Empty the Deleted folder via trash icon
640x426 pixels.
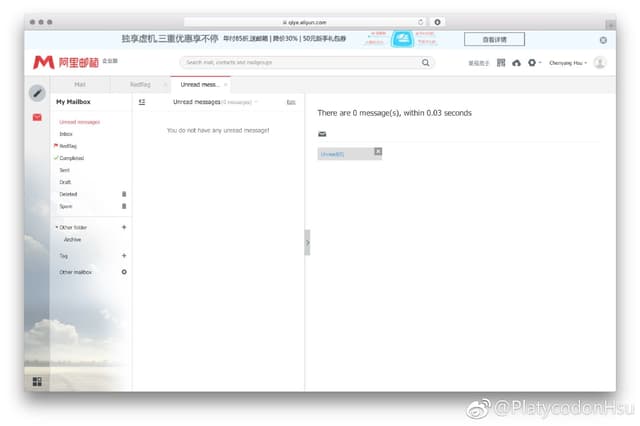[x=124, y=194]
